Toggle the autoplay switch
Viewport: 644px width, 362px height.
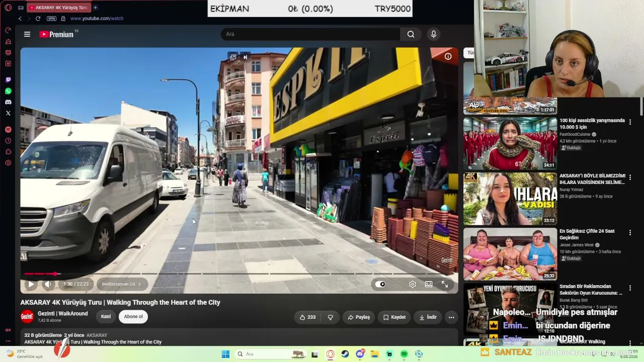(380, 284)
